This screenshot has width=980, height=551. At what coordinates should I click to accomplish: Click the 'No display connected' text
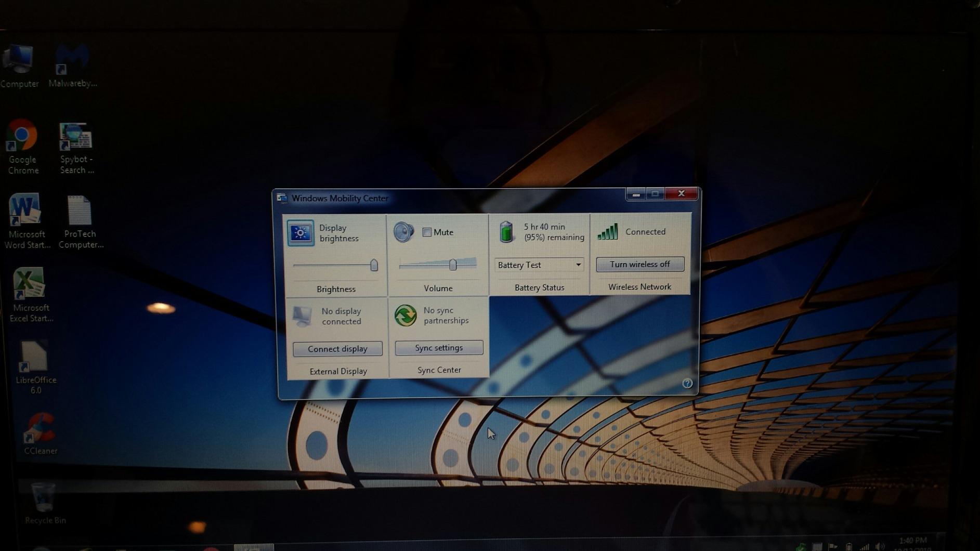341,316
